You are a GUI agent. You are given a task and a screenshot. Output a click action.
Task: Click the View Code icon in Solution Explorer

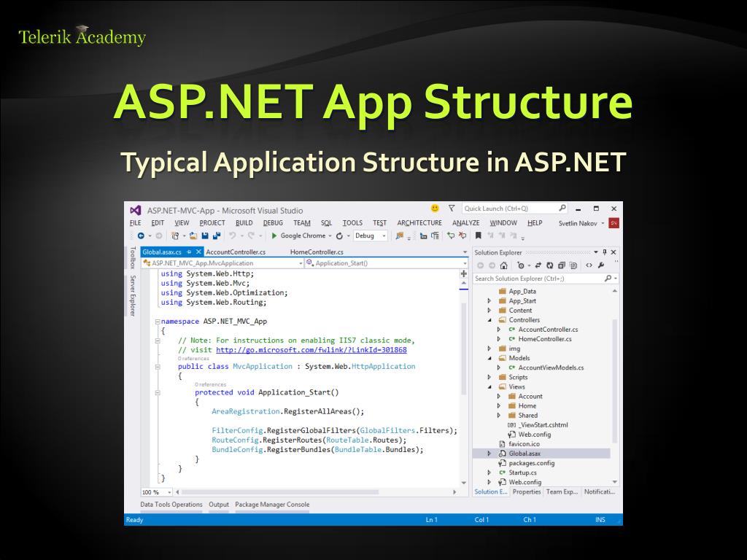point(589,265)
